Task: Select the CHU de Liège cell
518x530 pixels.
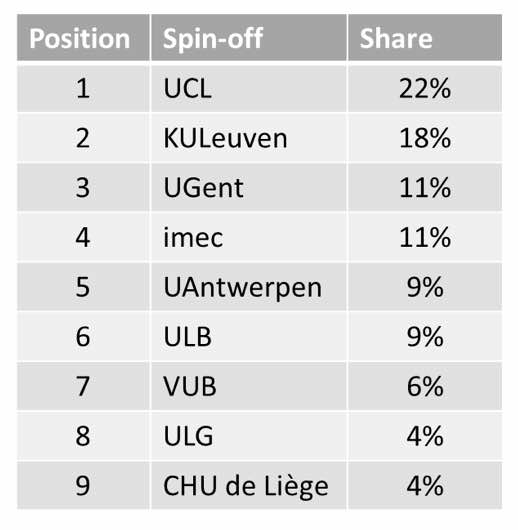Action: pos(249,486)
